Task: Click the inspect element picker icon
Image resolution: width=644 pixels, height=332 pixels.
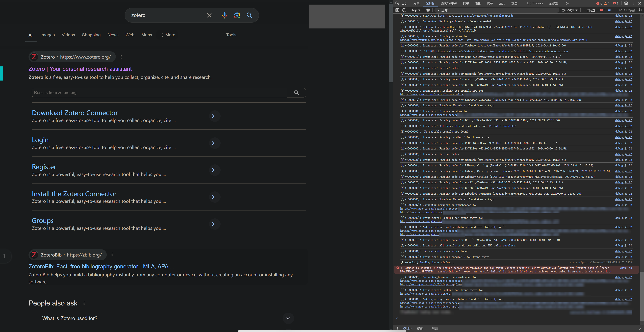Action: (397, 3)
